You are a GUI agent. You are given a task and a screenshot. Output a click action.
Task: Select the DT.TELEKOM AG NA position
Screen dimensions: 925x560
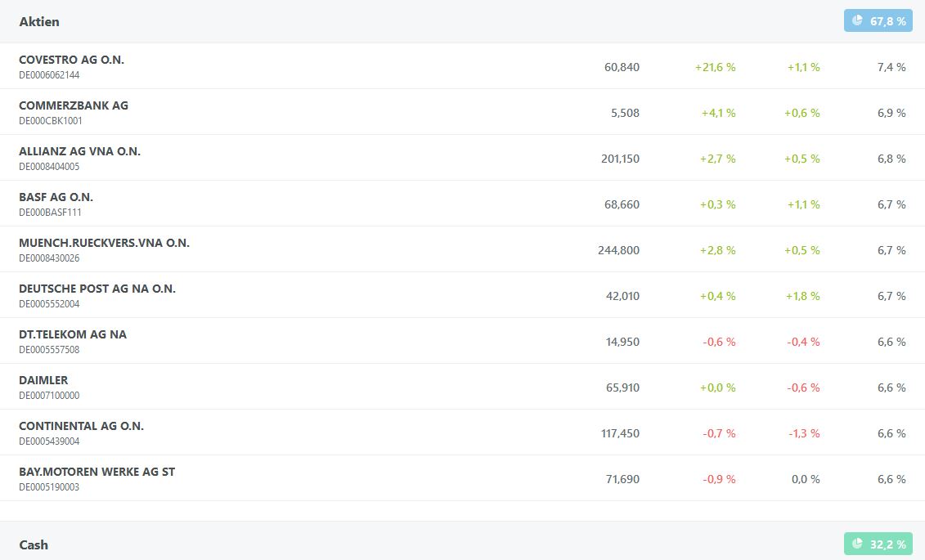[x=73, y=334]
